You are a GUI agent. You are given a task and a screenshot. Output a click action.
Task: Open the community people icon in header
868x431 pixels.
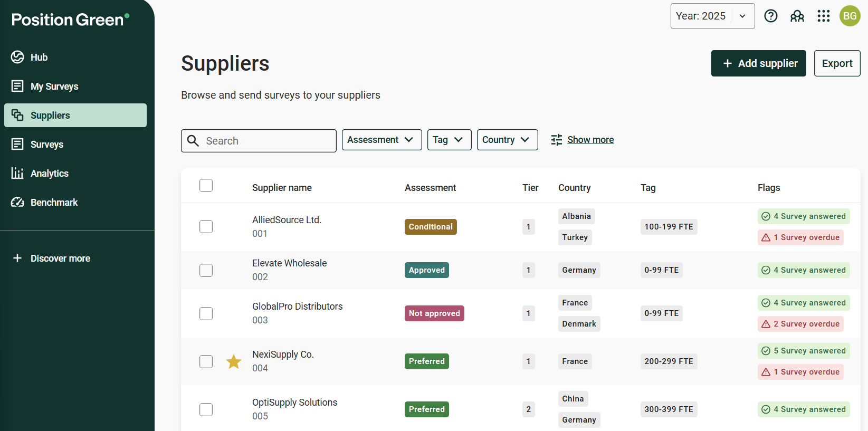797,16
